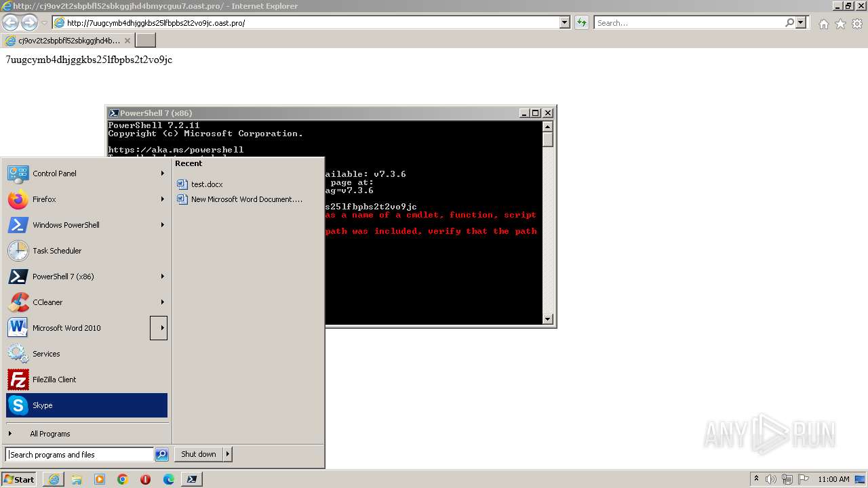The width and height of the screenshot is (868, 488).
Task: Close the cj9ov2t2sbpbfl52 browser tab
Action: tap(127, 41)
